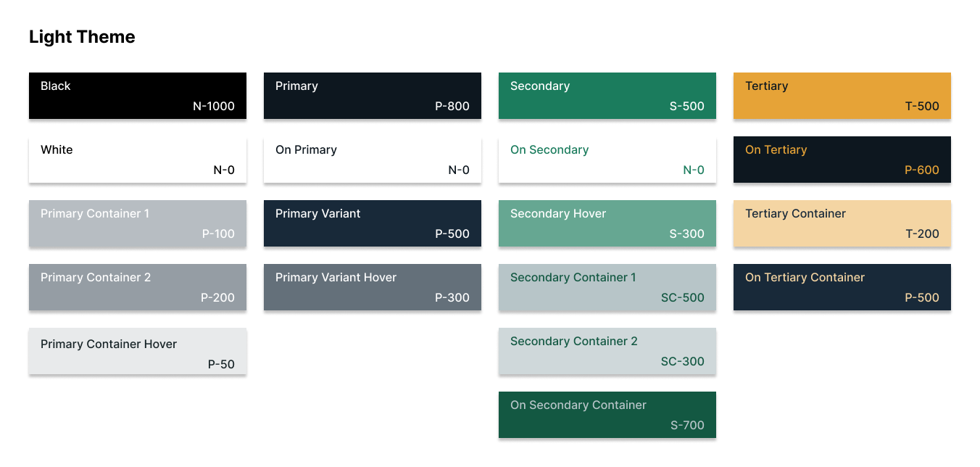Select the Secondary S-500 green swatch
This screenshot has width=980, height=467.
click(x=607, y=96)
